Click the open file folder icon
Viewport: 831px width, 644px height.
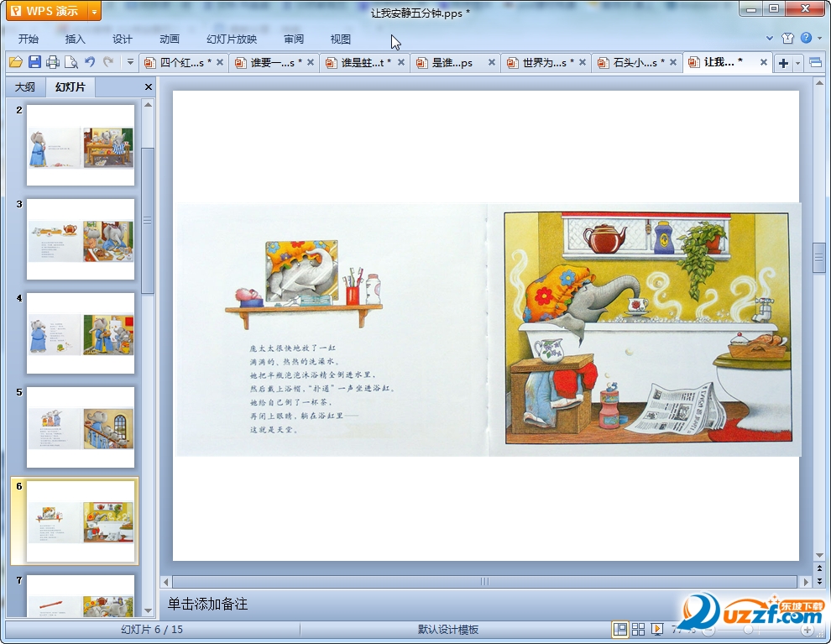click(16, 62)
